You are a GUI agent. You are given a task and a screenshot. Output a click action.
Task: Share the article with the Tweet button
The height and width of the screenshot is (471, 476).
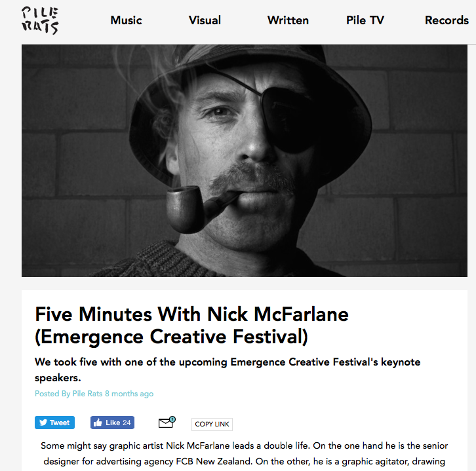click(54, 423)
